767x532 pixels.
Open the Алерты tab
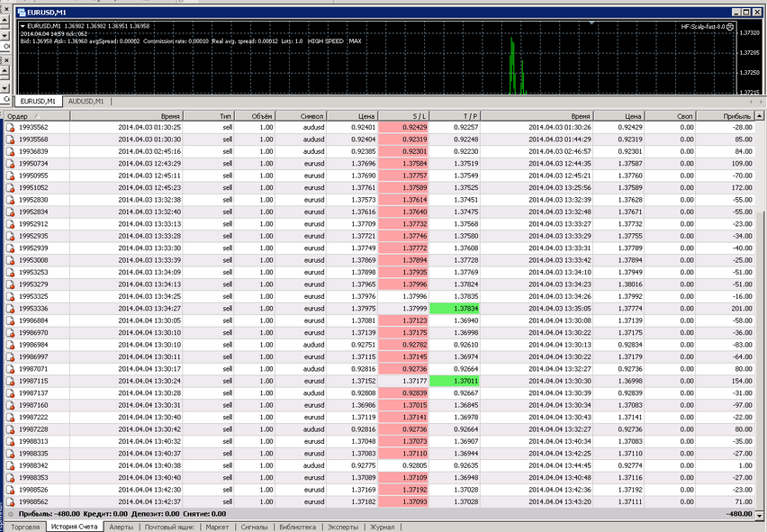click(x=121, y=527)
